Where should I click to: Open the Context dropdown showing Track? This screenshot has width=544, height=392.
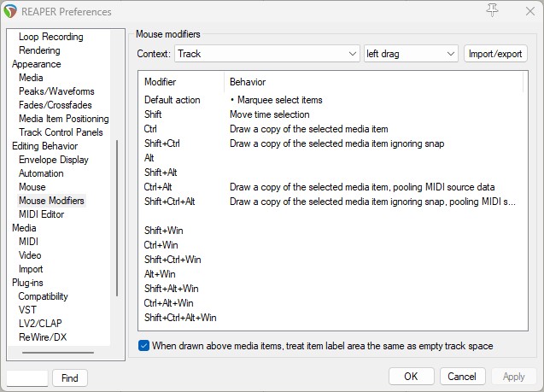(x=267, y=54)
